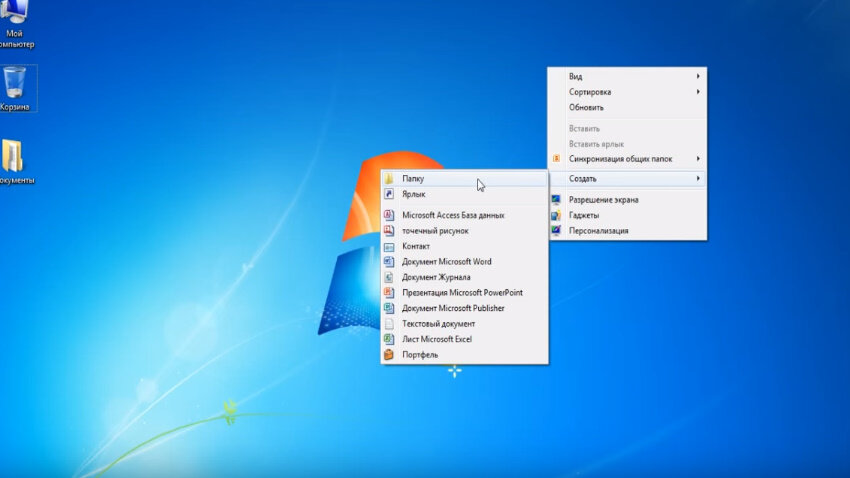Open Синхронизация общих папок menu entry
This screenshot has height=478, width=850.
[627, 159]
